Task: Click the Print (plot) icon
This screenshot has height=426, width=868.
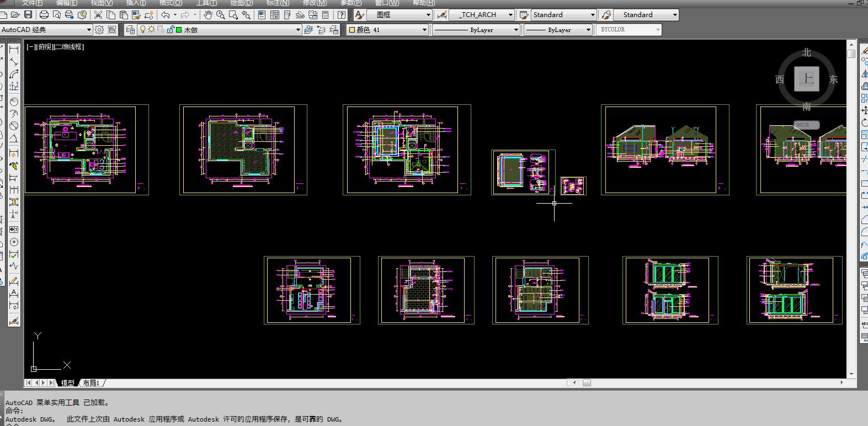Action: point(44,15)
